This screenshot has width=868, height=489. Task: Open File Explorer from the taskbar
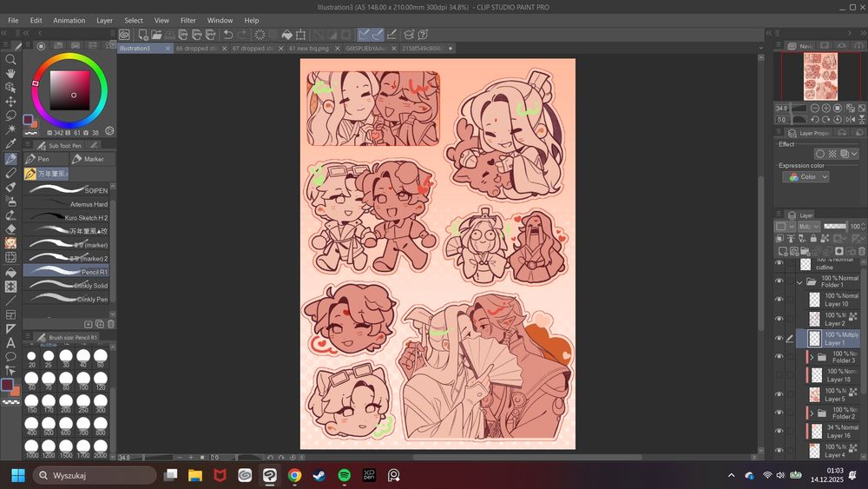pos(194,475)
